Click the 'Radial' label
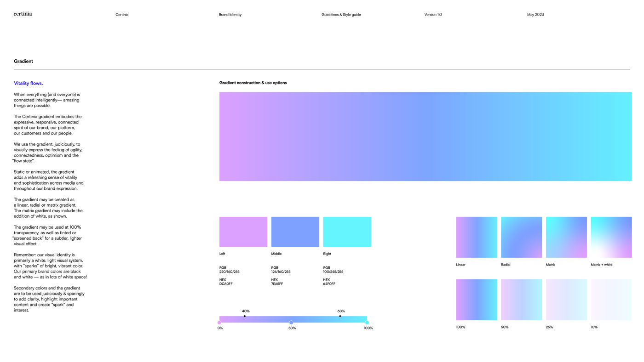 coord(506,265)
